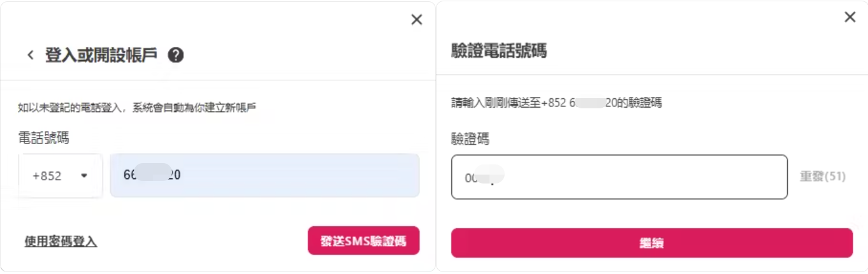Image resolution: width=868 pixels, height=274 pixels.
Task: Click the 繼續 continue button
Action: tap(652, 243)
